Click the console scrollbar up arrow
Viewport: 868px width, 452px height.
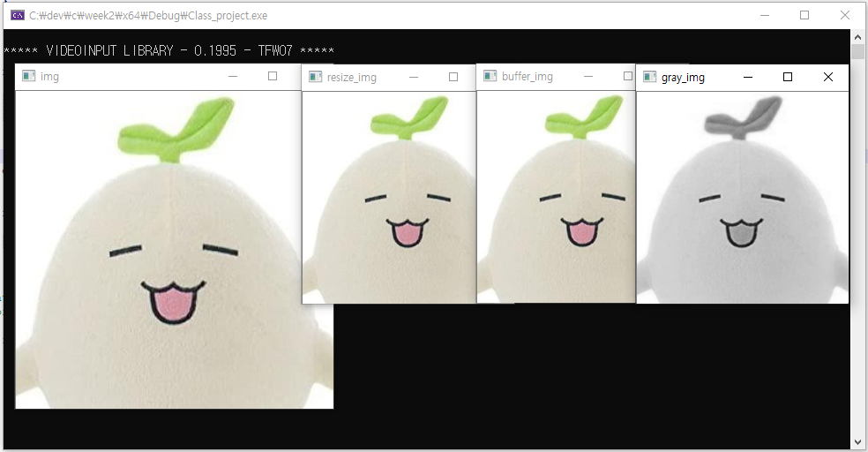(x=858, y=37)
